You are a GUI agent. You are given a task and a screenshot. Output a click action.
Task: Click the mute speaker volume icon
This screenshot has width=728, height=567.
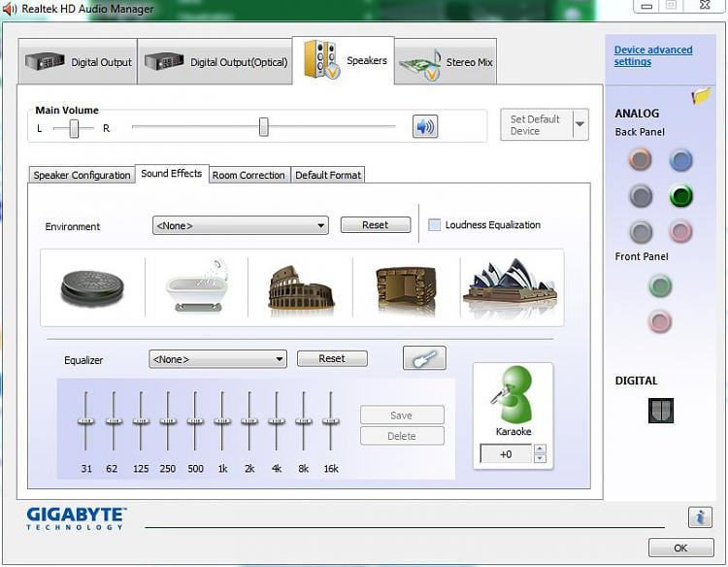(x=425, y=126)
